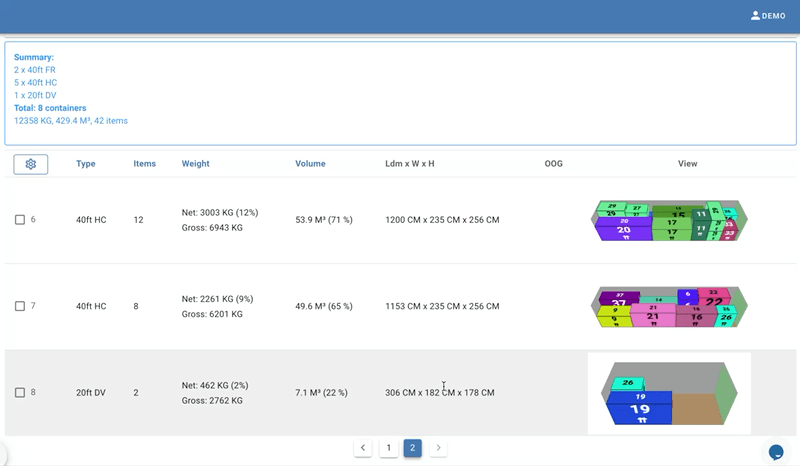This screenshot has width=800, height=466.
Task: Click the active page 2 button
Action: click(x=413, y=448)
